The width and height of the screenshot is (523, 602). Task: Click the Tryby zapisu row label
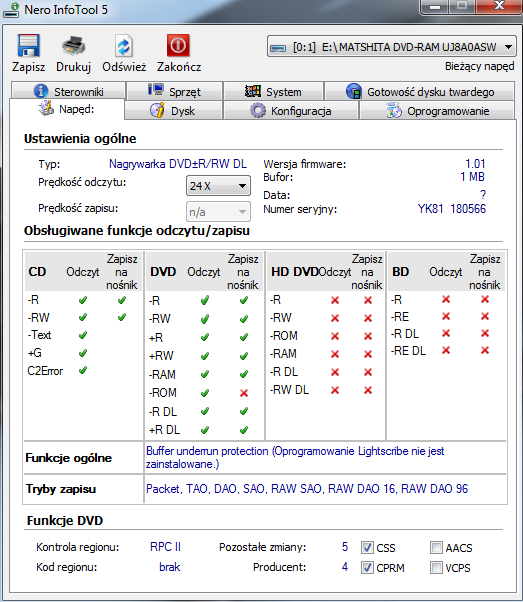click(61, 489)
